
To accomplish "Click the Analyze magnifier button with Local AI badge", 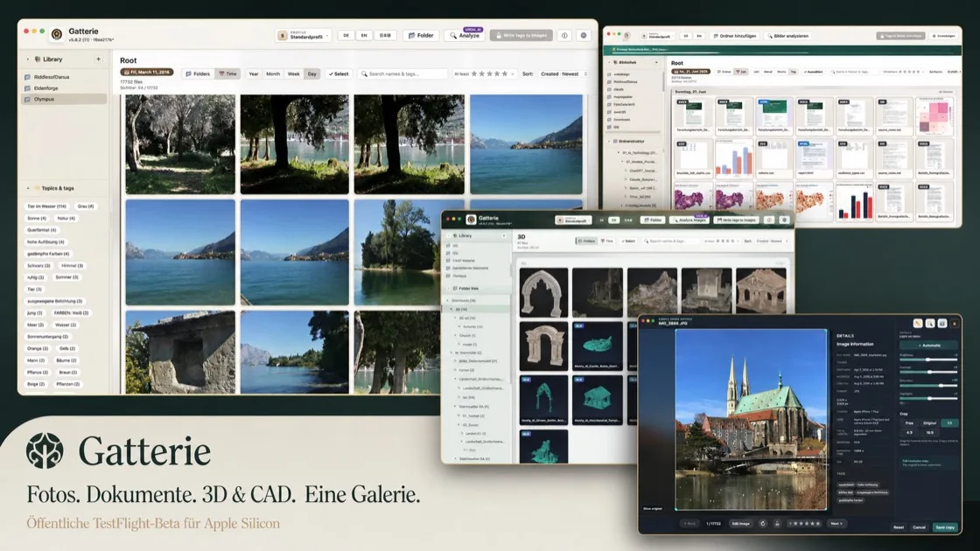I will tap(465, 36).
